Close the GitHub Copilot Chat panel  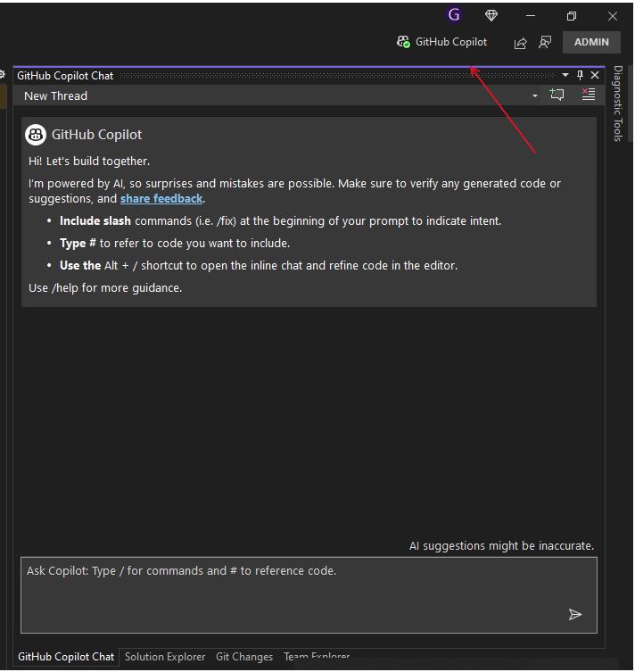(x=595, y=75)
